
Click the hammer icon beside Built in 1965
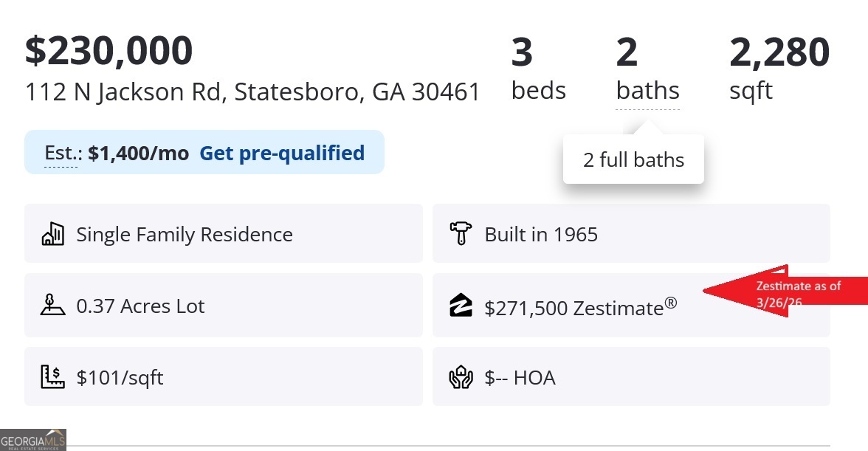click(x=461, y=235)
